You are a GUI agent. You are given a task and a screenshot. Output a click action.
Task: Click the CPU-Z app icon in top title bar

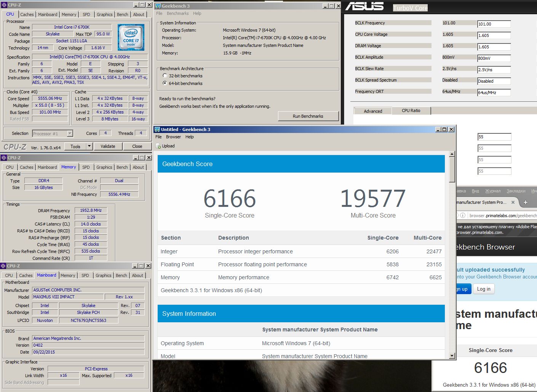[4, 5]
